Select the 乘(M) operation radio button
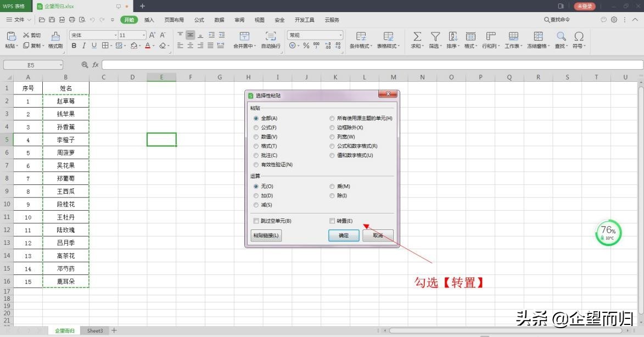This screenshot has height=337, width=644. [332, 187]
